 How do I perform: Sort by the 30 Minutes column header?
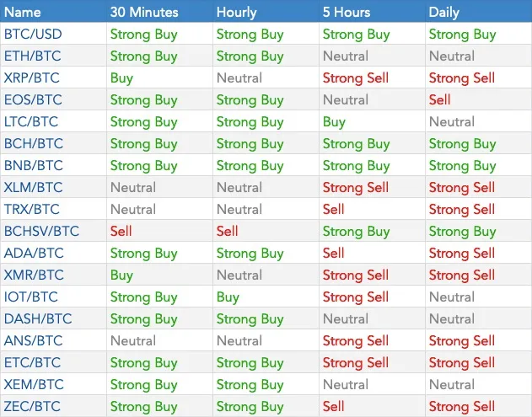click(144, 12)
